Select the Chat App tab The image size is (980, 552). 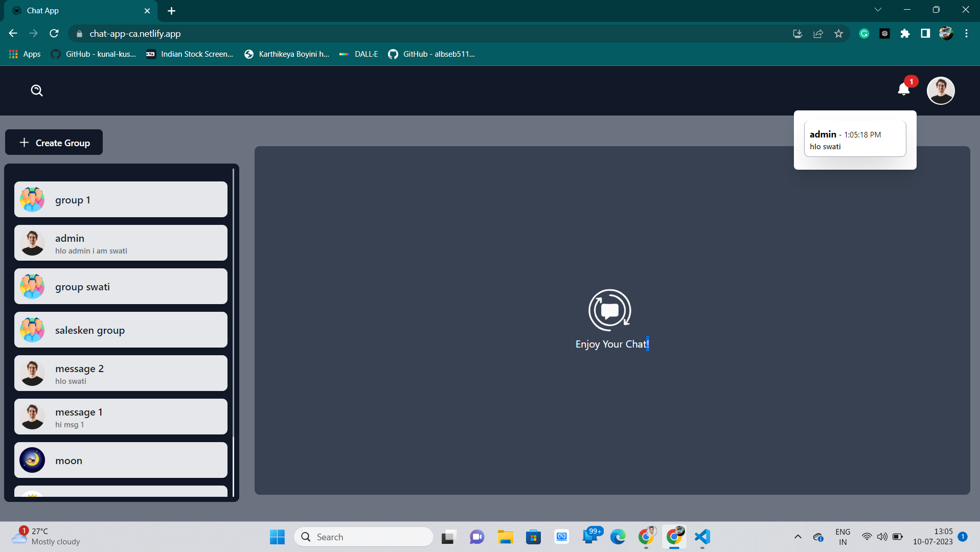(x=81, y=11)
